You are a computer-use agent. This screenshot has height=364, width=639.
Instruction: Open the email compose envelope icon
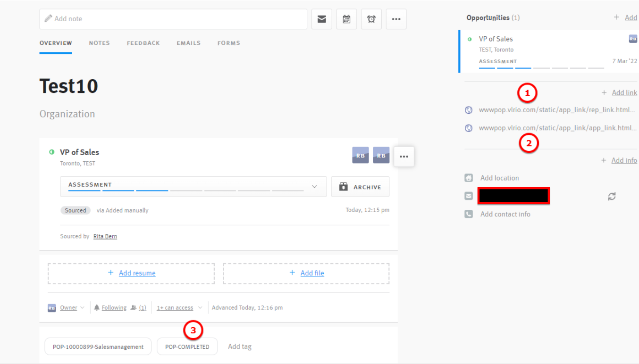click(321, 19)
